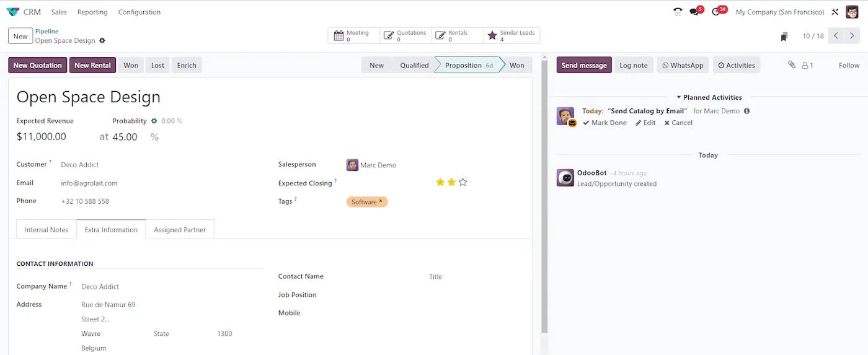Screen dimensions: 868x355
Task: Open the My Company (San Francisco) switcher
Action: point(779,12)
